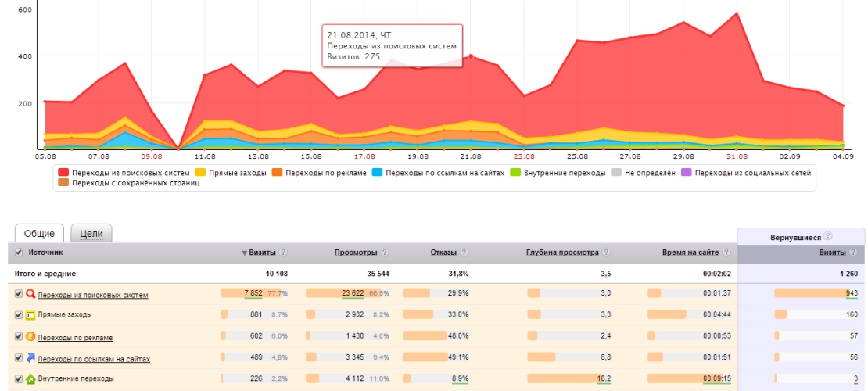This screenshot has height=391, width=868.
Task: Toggle purple legend Переходы из социальных сетей
Action: pyautogui.click(x=748, y=174)
